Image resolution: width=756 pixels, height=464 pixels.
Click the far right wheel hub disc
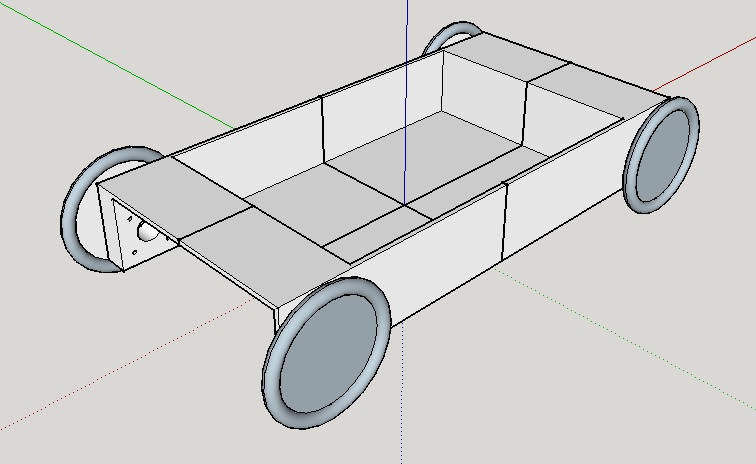[663, 154]
